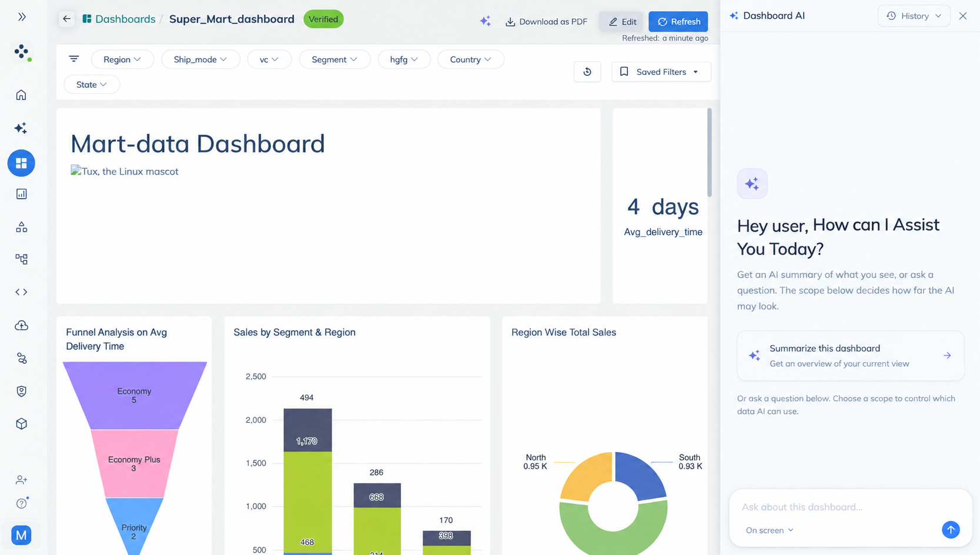The image size is (980, 555).
Task: Click the Verified badge
Action: coord(323,19)
